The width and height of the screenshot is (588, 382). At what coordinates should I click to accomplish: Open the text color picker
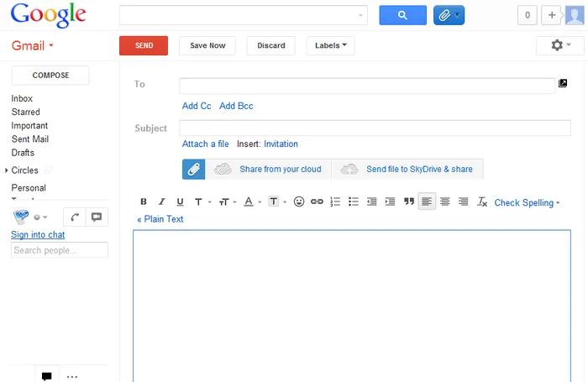[251, 202]
